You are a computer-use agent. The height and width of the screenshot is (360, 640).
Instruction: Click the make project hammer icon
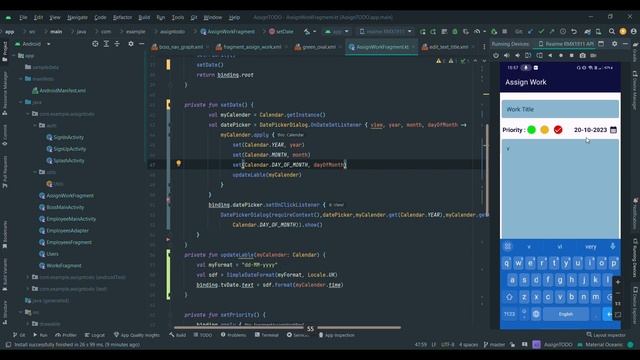307,31
